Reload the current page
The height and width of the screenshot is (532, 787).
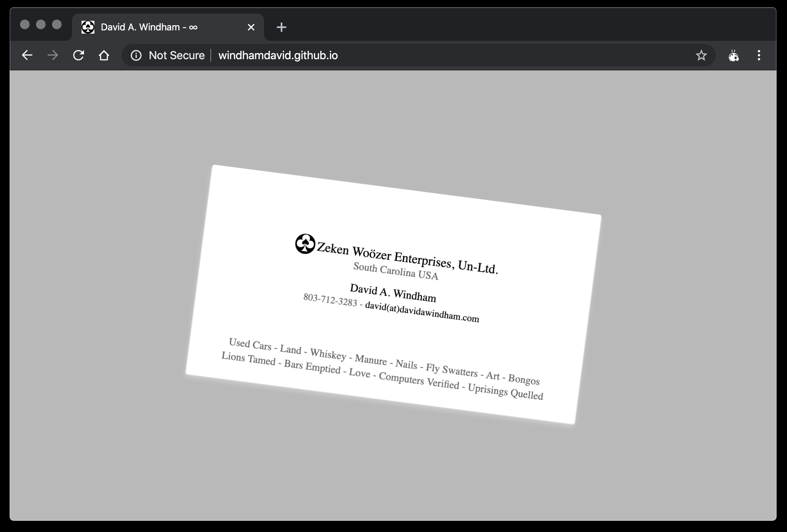click(x=78, y=55)
